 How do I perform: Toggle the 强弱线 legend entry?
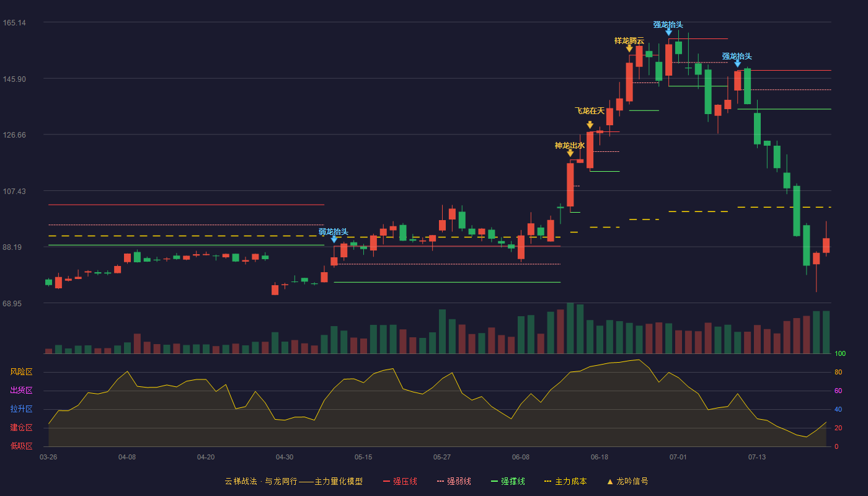tap(454, 481)
